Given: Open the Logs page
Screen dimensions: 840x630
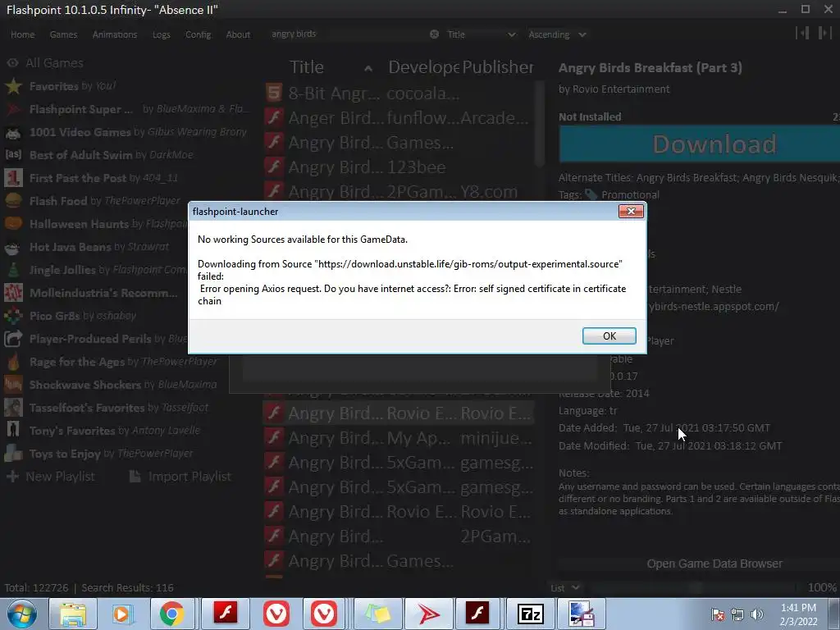Looking at the screenshot, I should pyautogui.click(x=162, y=34).
